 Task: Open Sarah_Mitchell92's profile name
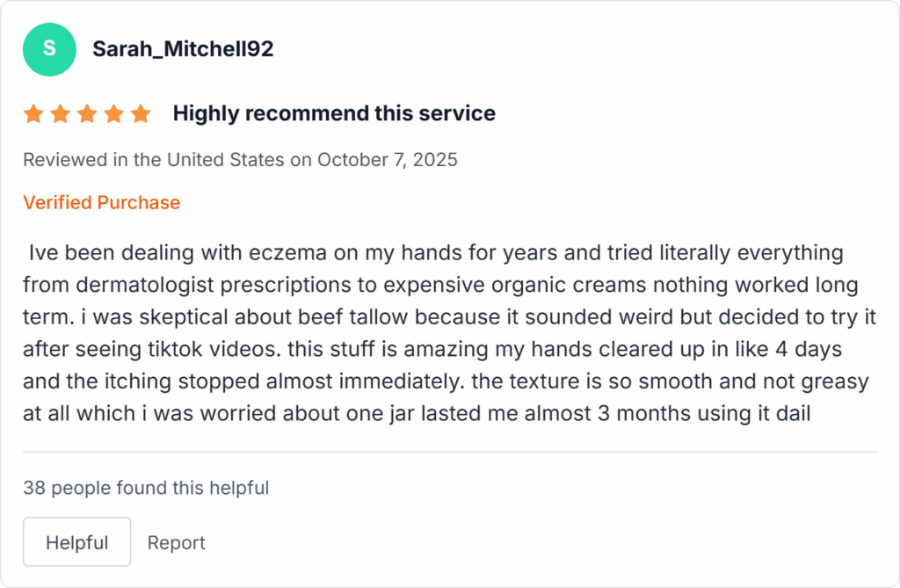[183, 49]
